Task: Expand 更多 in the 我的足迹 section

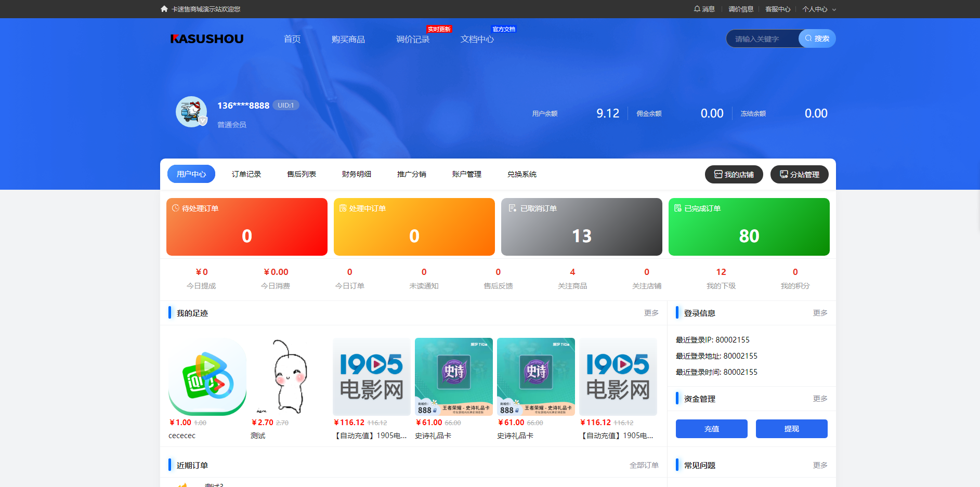Action: (x=651, y=313)
